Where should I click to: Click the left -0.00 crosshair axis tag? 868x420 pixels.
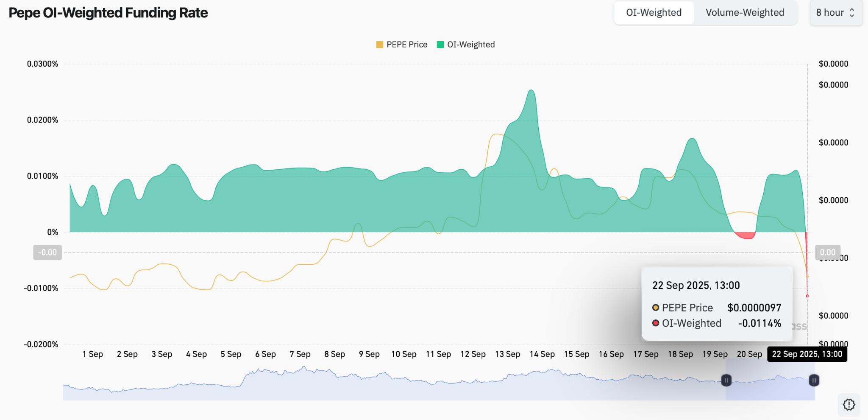tap(47, 252)
